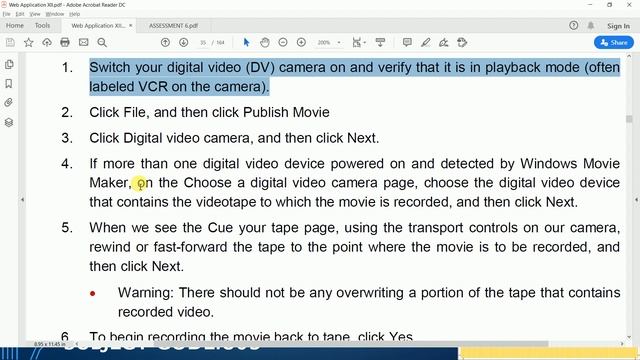Open the Layers panel
The image size is (640, 360).
[9, 122]
